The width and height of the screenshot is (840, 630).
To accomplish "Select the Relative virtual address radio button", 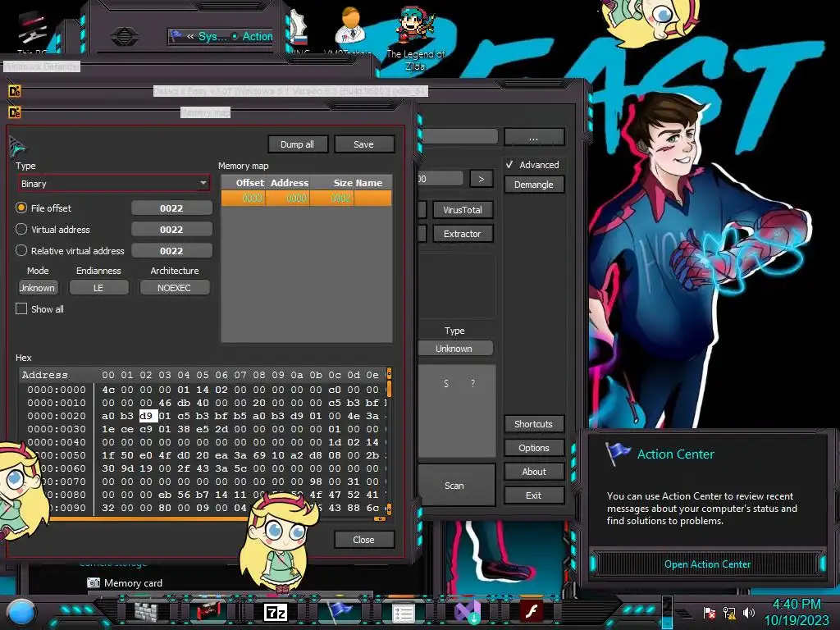I will click(x=21, y=250).
